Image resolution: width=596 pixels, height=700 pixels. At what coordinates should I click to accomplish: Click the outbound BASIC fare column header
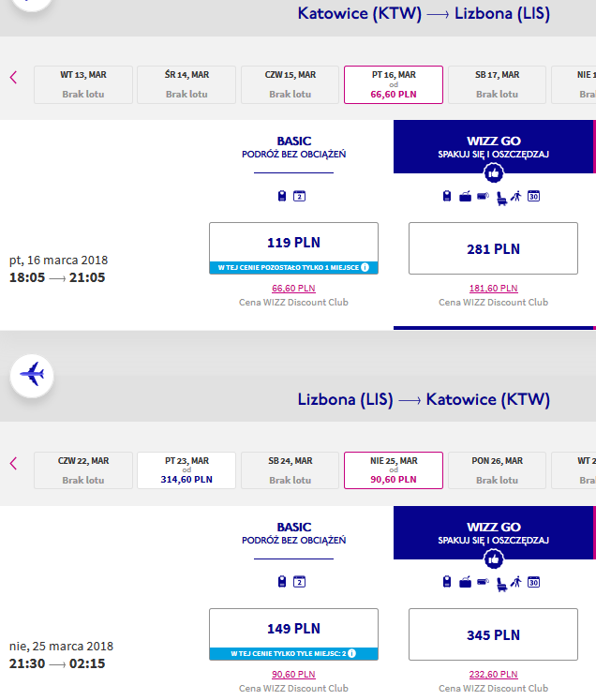coord(293,147)
